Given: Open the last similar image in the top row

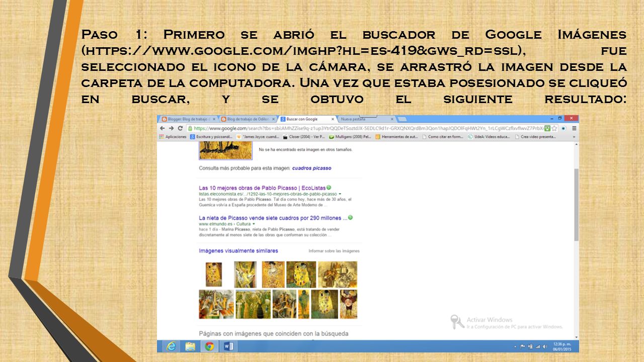Looking at the screenshot, I should tap(337, 275).
